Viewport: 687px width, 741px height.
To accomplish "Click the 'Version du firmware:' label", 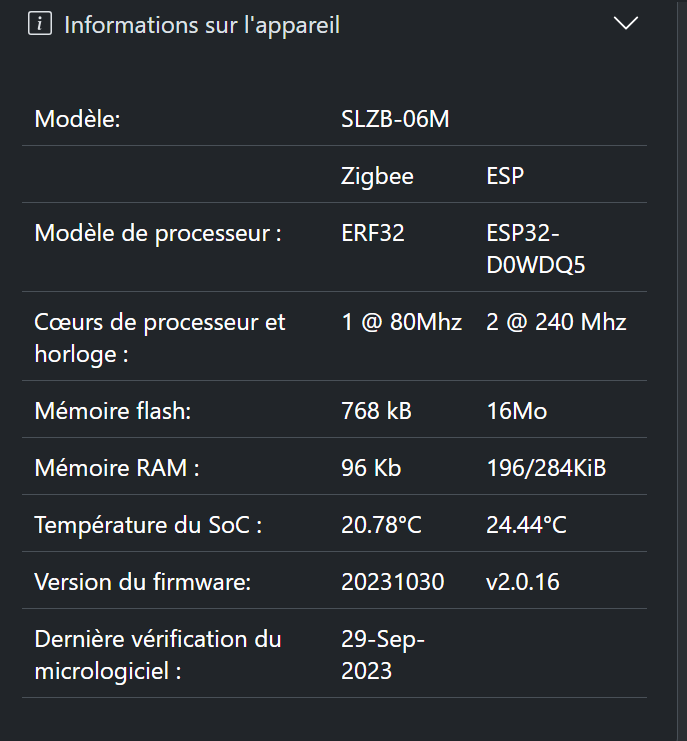I will click(x=143, y=582).
